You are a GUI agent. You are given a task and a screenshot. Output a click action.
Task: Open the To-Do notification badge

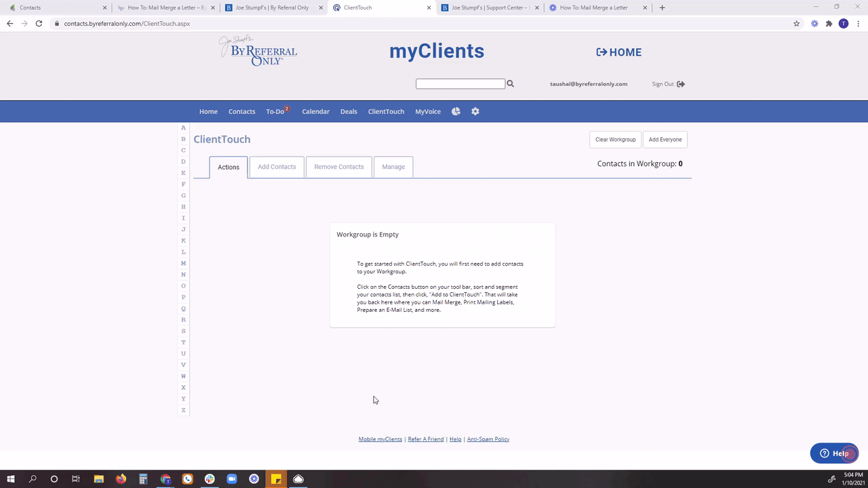coord(287,108)
